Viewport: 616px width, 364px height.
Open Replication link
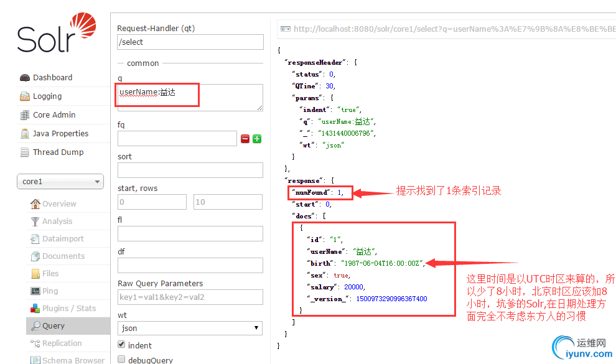point(62,343)
